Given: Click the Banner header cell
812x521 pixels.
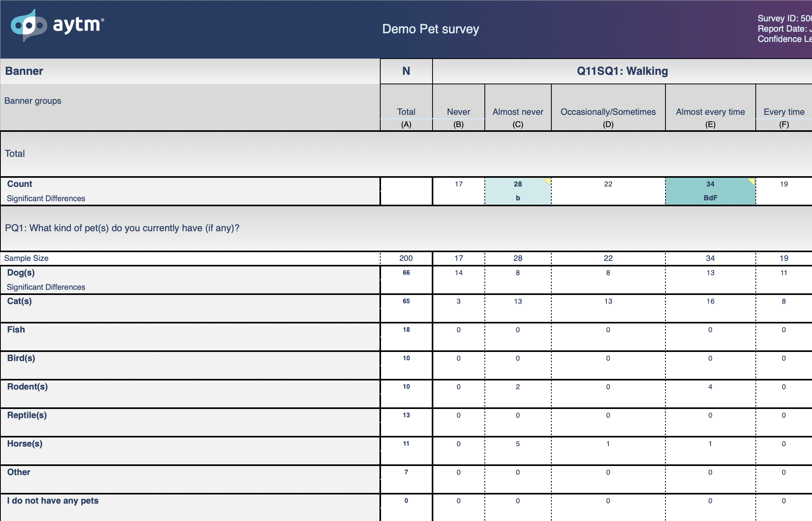Looking at the screenshot, I should pyautogui.click(x=190, y=71).
